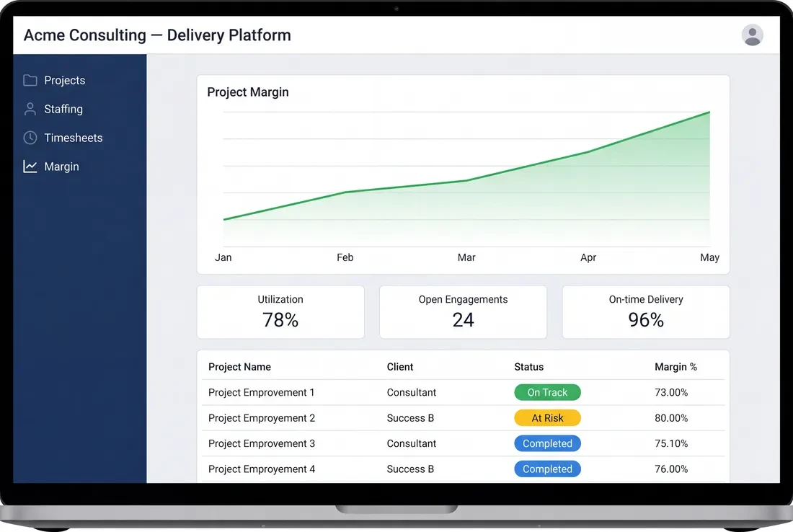Screen dimensions: 793x532
Task: Open Project Emprovement 3 row
Action: [x=464, y=443]
